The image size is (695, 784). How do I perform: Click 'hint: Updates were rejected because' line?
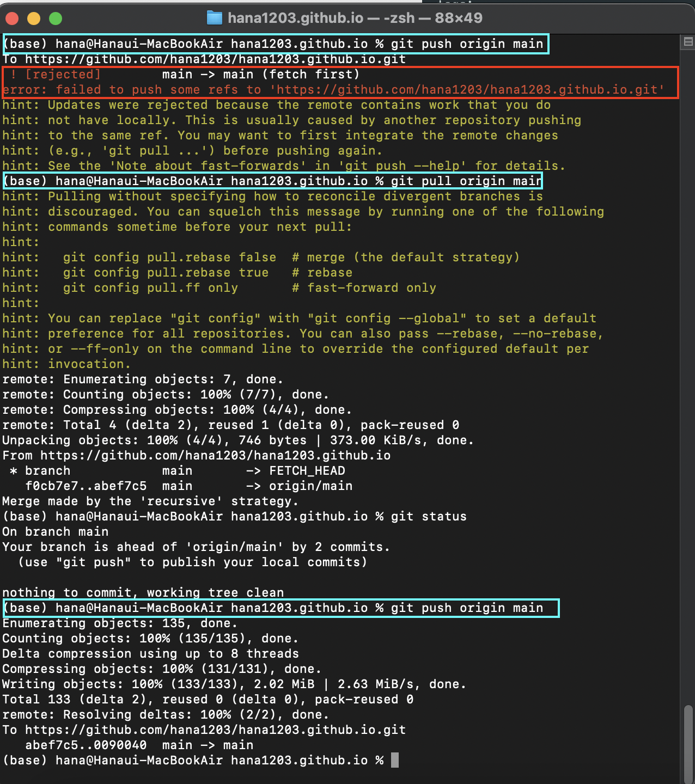tap(277, 105)
